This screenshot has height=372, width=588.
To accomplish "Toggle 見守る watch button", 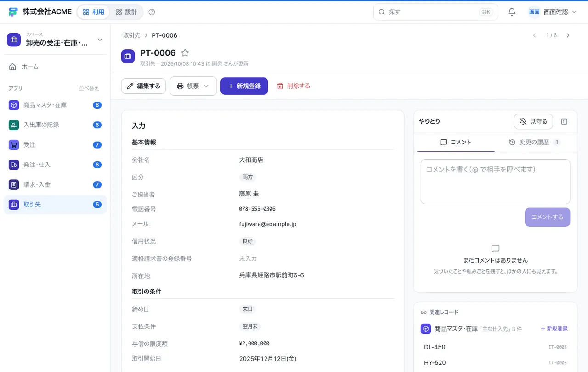I will click(x=533, y=121).
